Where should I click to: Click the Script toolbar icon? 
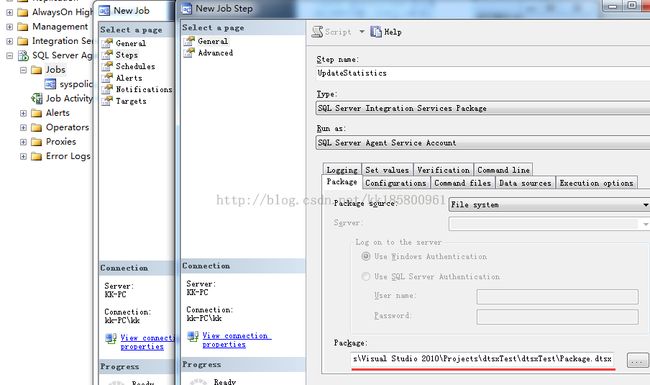tap(318, 32)
